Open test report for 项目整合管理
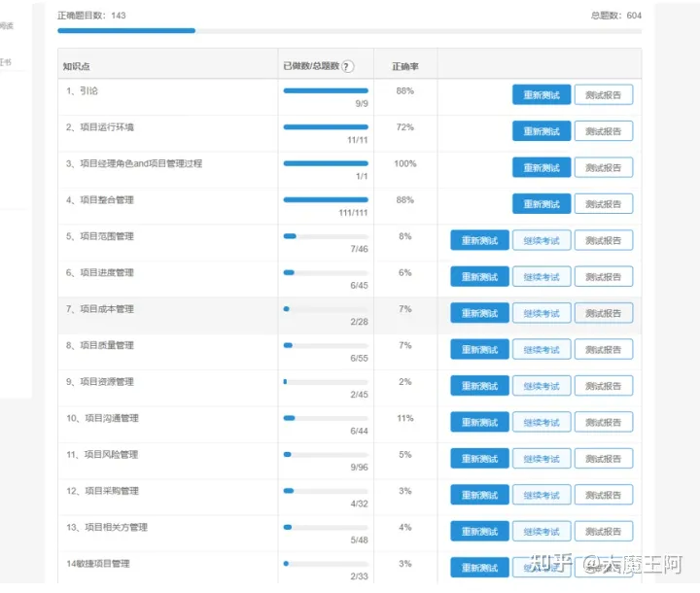Screen dimensions: 700x593 pyautogui.click(x=603, y=204)
